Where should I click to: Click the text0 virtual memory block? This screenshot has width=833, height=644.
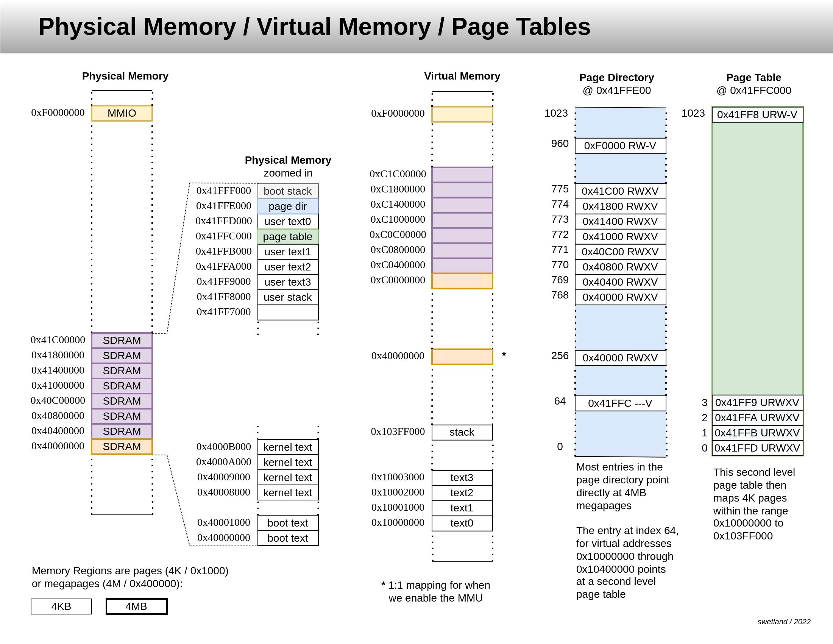462,523
